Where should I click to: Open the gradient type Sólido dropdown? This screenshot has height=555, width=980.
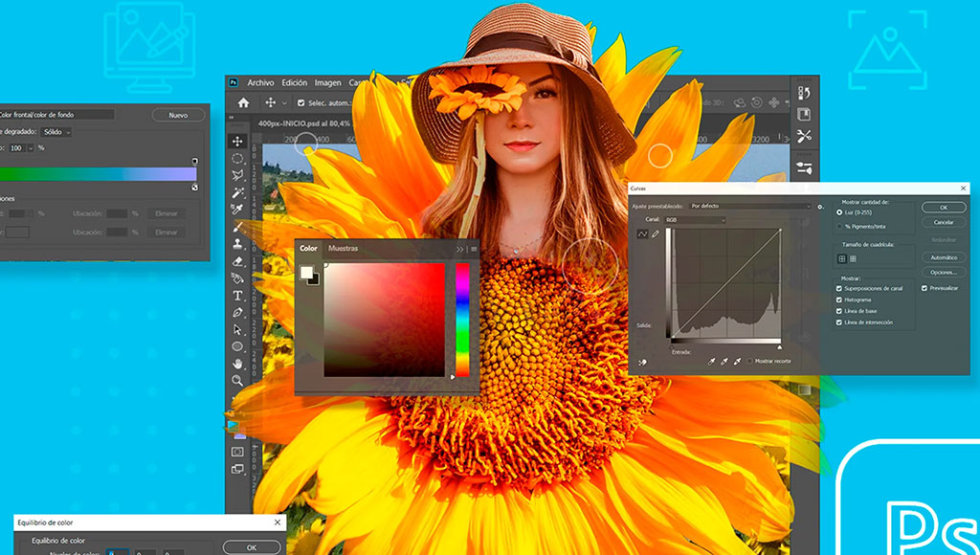[56, 132]
